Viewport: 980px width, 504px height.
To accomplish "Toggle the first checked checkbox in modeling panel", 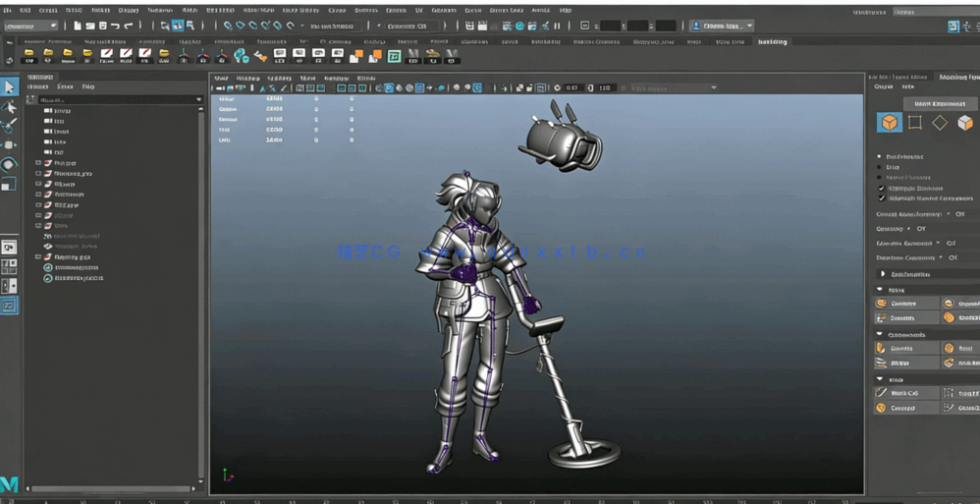I will pos(881,189).
